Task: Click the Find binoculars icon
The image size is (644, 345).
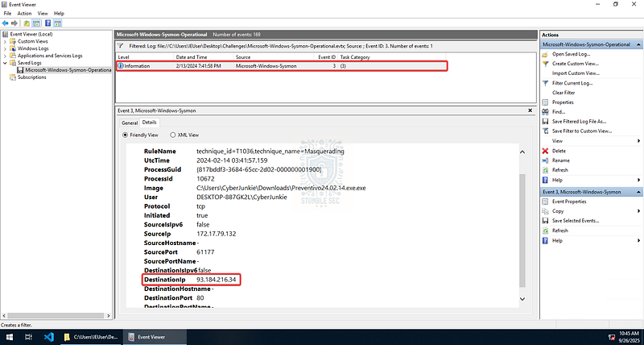Action: pyautogui.click(x=545, y=112)
